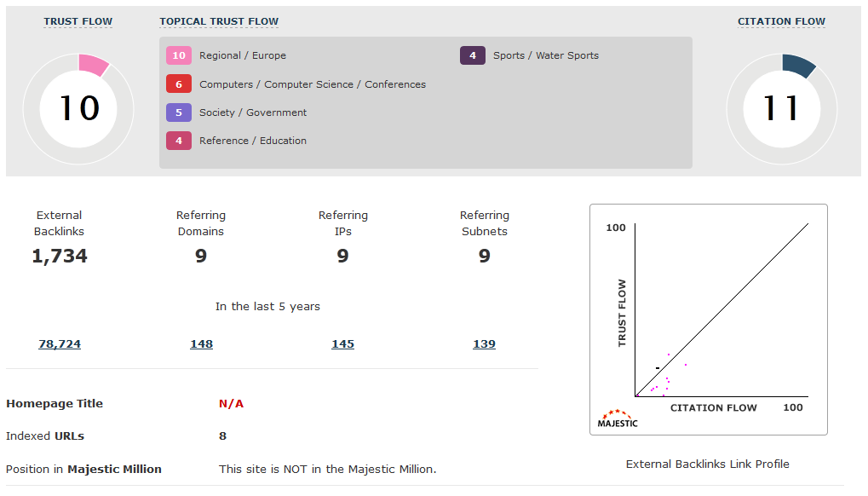Open the 78,724 external backlinks link
Image resolution: width=868 pixels, height=496 pixels.
(x=60, y=343)
